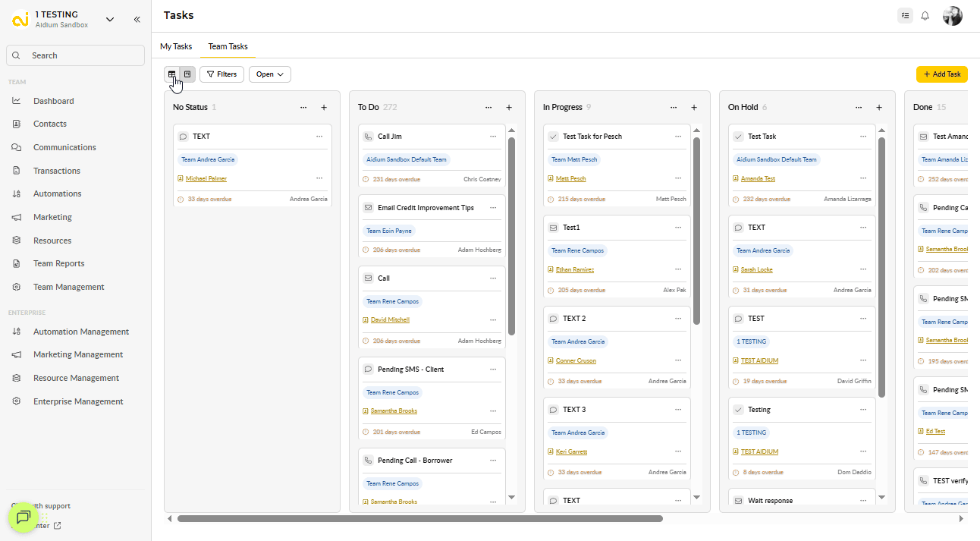Screen dimensions: 980x541
Task: Switch to kanban board view toggle
Action: (187, 74)
